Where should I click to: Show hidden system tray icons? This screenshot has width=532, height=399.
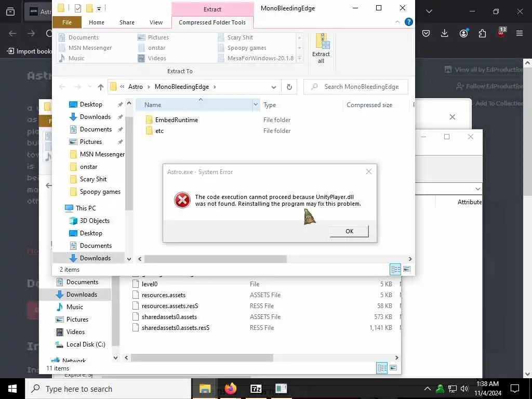pos(428,389)
